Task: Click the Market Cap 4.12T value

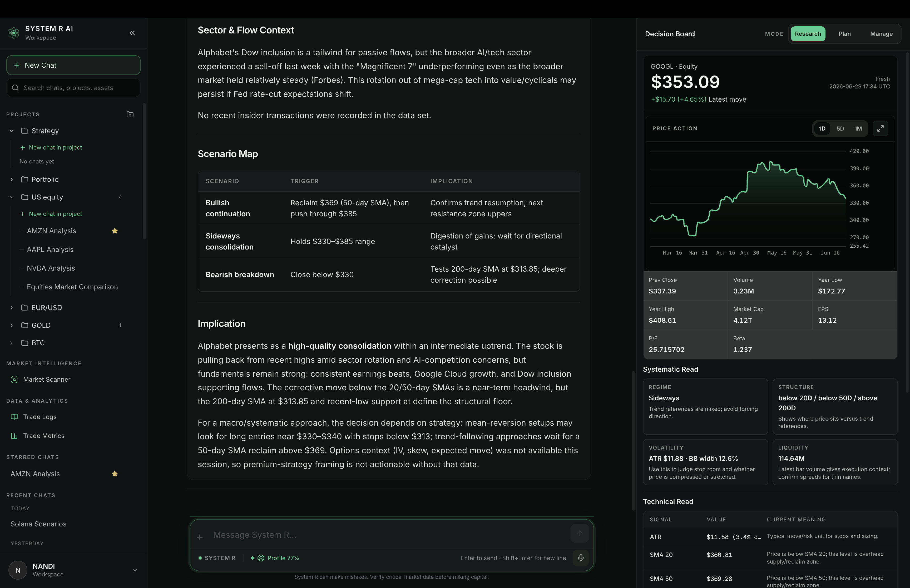Action: point(742,320)
